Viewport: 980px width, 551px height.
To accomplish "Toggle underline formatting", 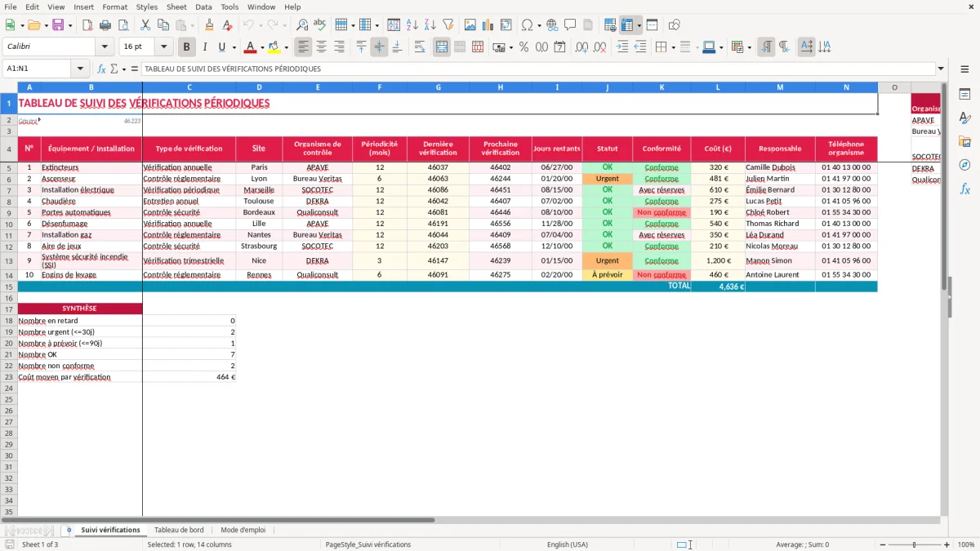I will [x=221, y=47].
